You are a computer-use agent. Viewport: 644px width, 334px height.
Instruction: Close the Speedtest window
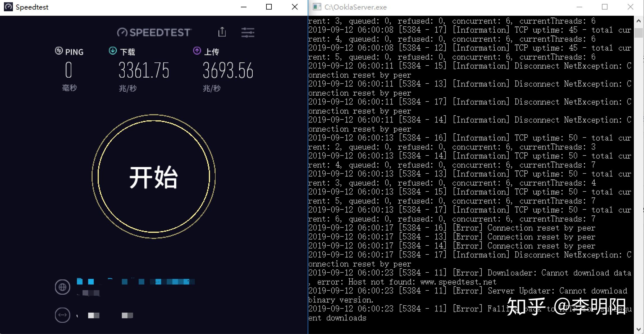click(x=295, y=7)
